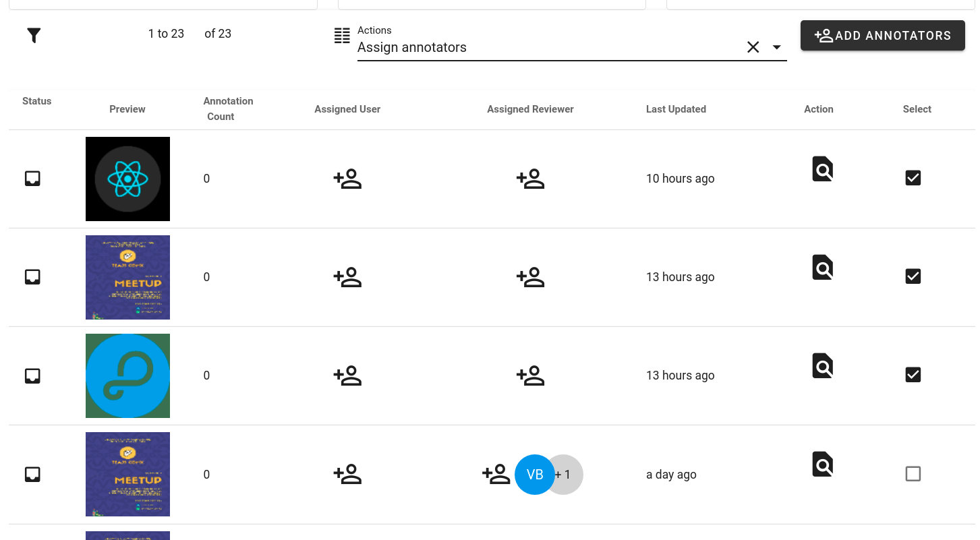Open the Meetup poster thumbnail updated a day ago
980x540 pixels.
tap(127, 474)
